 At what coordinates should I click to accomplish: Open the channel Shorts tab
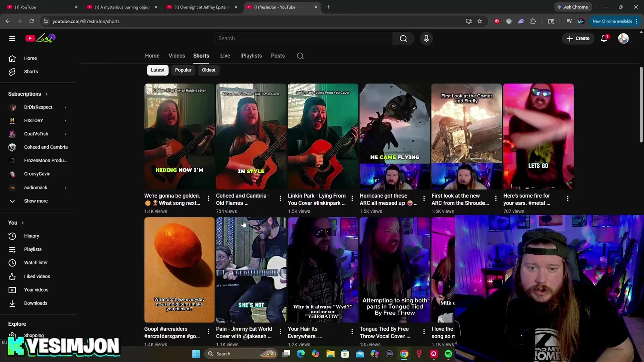point(201,56)
